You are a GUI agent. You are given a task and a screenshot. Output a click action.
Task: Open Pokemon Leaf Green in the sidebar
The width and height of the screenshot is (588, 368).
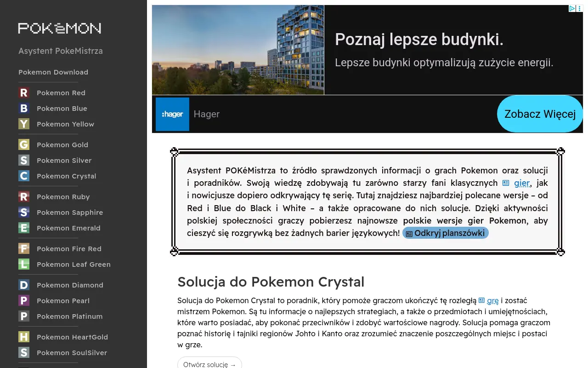(x=73, y=264)
